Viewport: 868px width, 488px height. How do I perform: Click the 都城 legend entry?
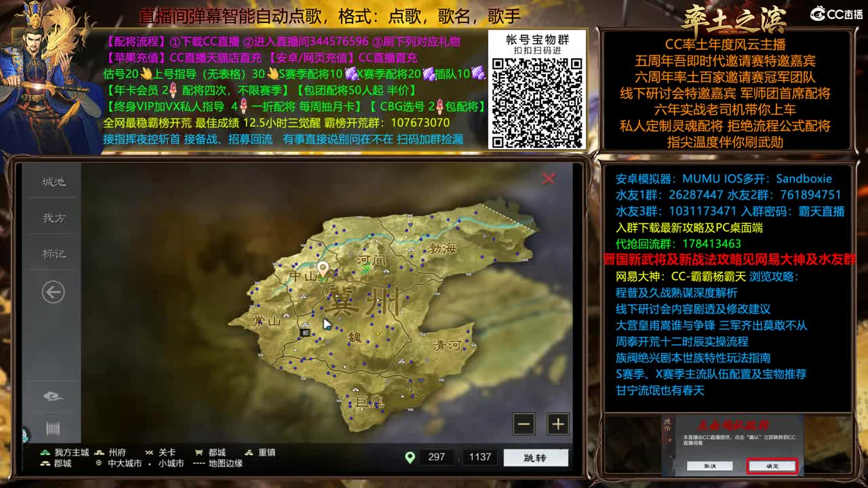click(210, 452)
